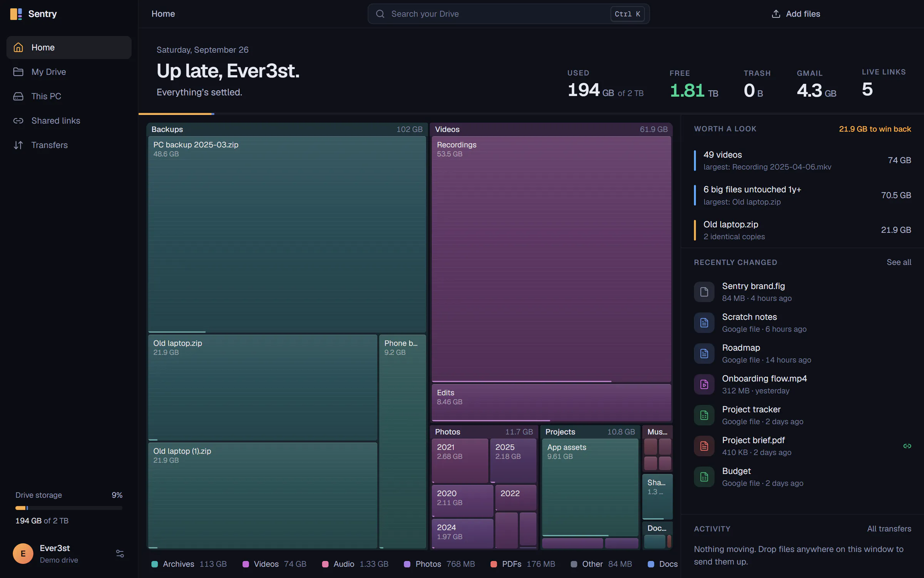The image size is (924, 578).
Task: Open the Videos treemap header
Action: pos(551,129)
